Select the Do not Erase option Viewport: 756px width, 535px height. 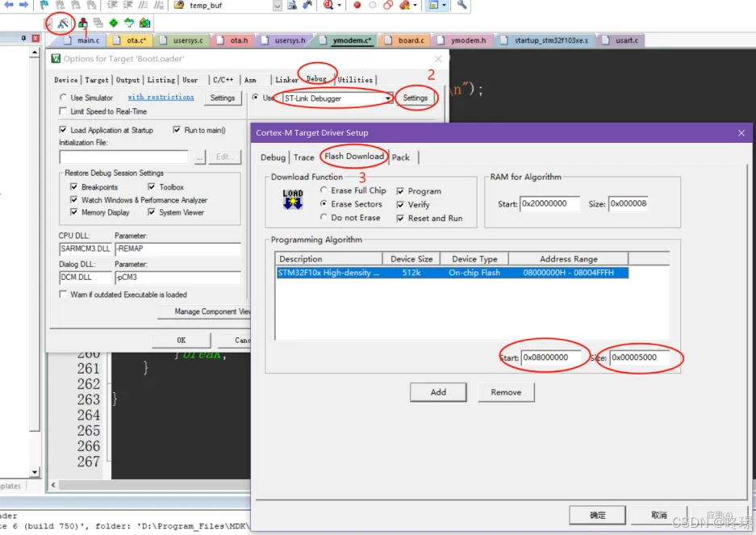point(324,218)
